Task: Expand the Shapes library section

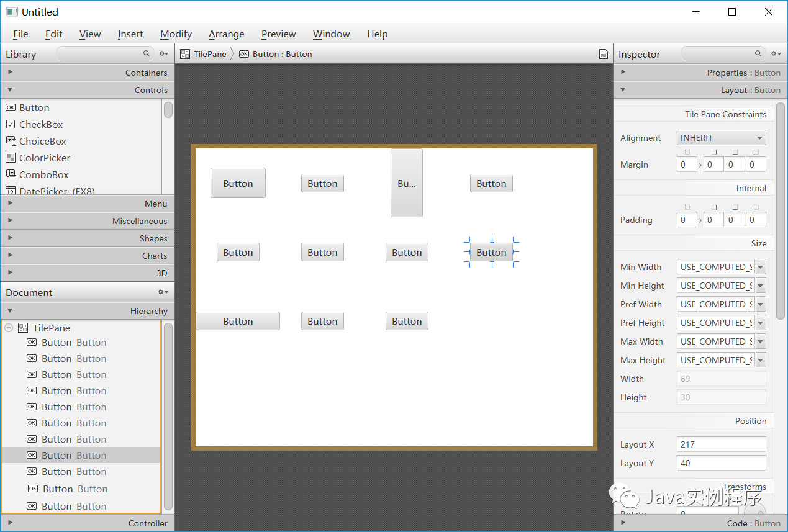Action: coord(87,238)
